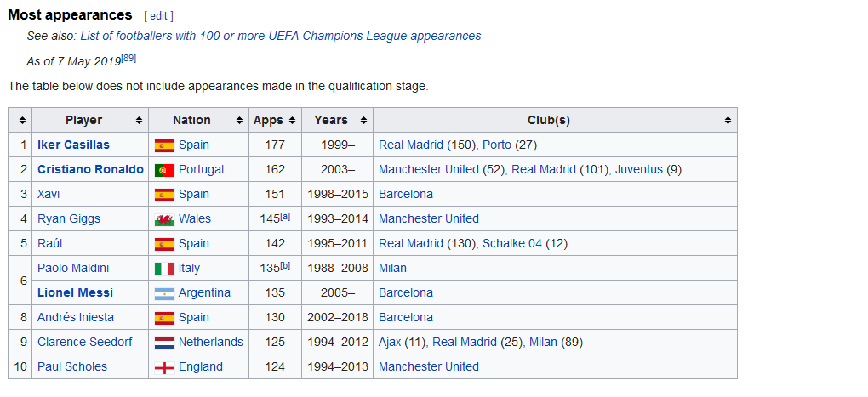Sort by rank number column arrows
This screenshot has height=397, width=868.
(22, 121)
